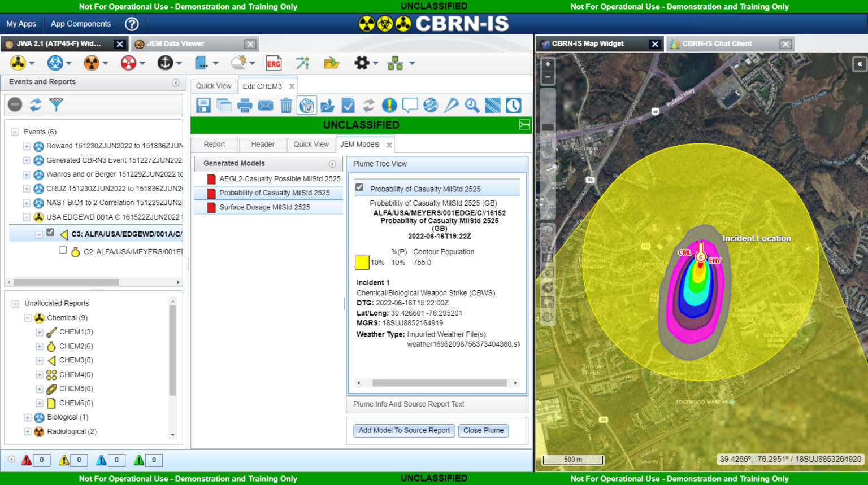Screen dimensions: 868x485
Task: Expand the CHEM1 report entry
Action: 38,332
